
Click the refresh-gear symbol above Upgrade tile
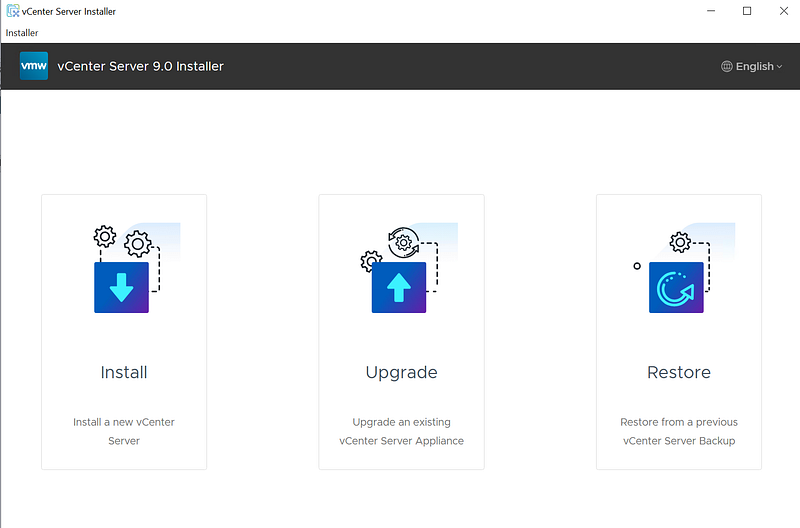(402, 240)
